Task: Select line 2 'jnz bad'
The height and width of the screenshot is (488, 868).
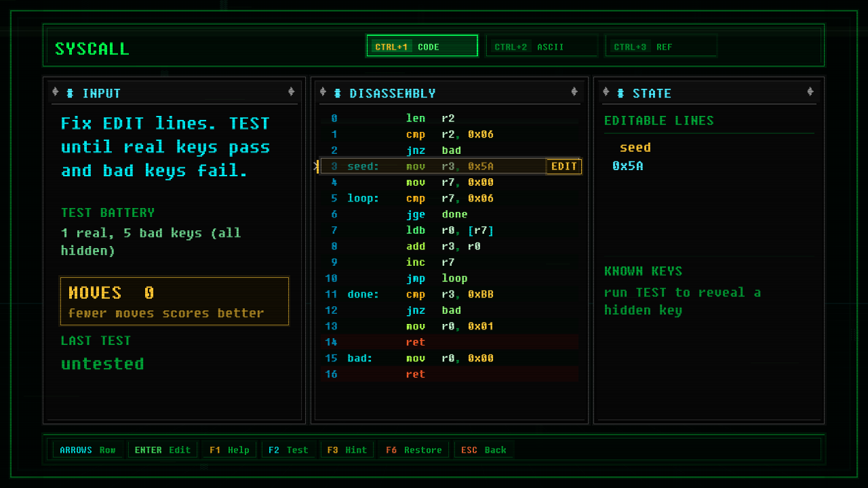Action: tap(449, 150)
